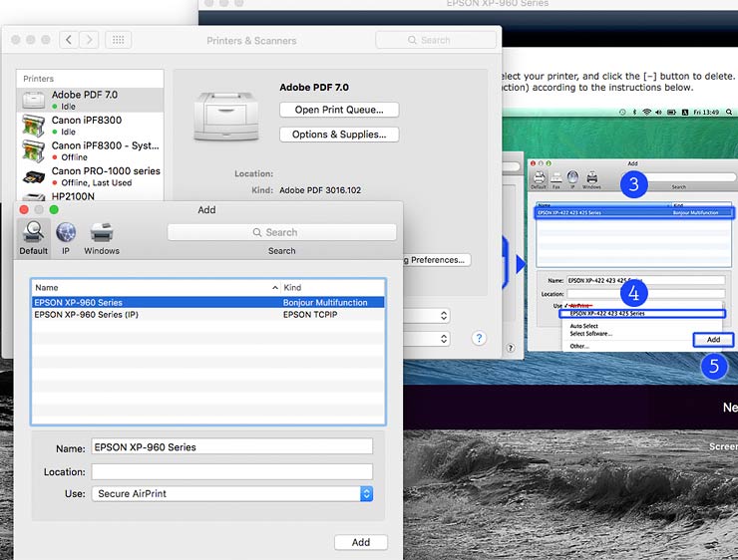Click the Add button in Add window

[361, 542]
